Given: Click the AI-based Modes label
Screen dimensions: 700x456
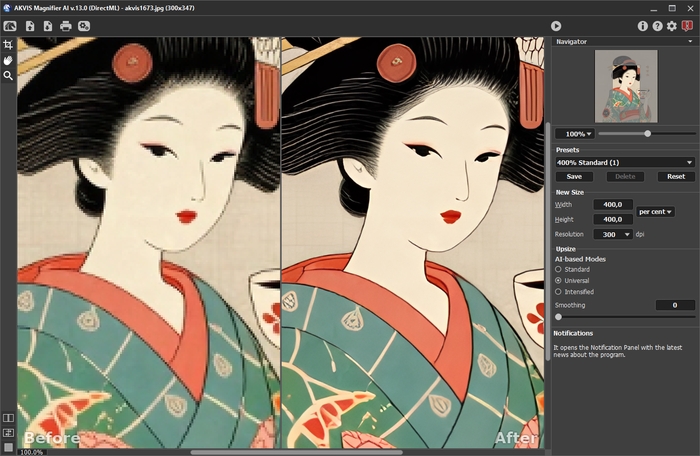Looking at the screenshot, I should [580, 259].
